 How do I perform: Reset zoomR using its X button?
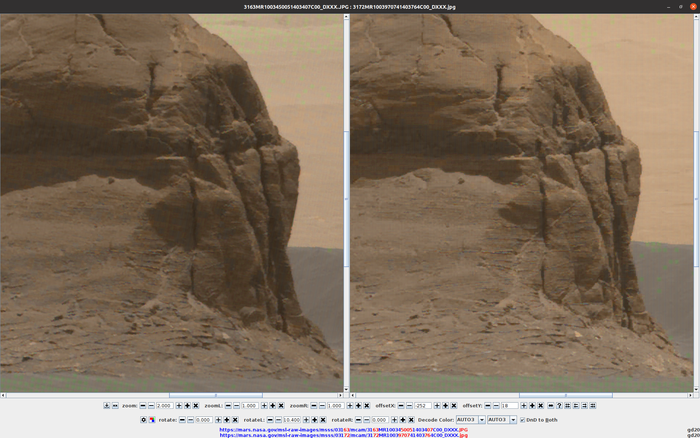pos(366,406)
